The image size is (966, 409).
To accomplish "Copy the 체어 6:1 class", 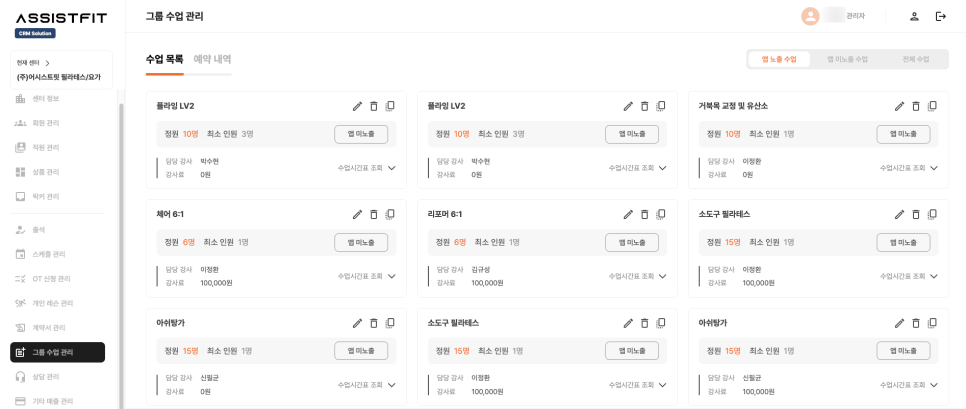I will 390,215.
